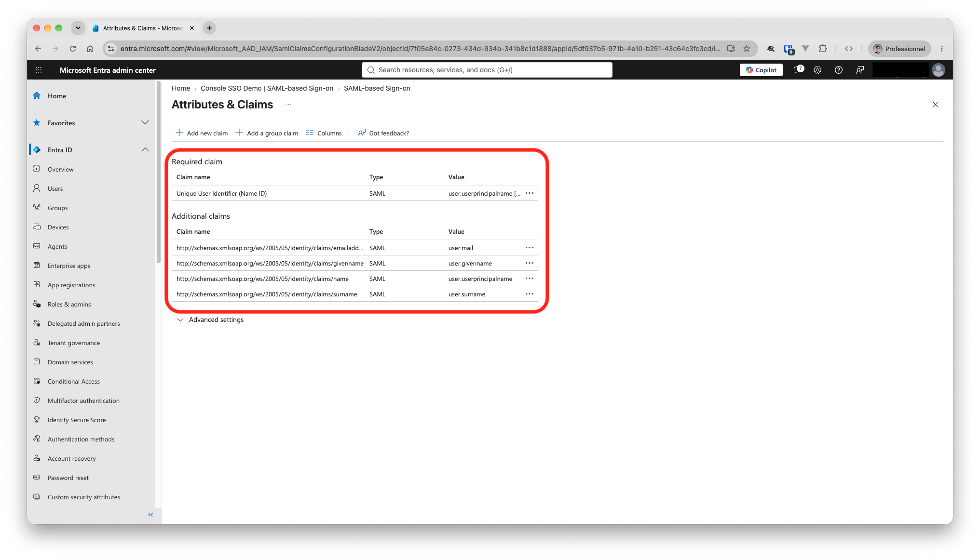Click the feedback person icon in top bar
The image size is (980, 560).
pyautogui.click(x=860, y=70)
